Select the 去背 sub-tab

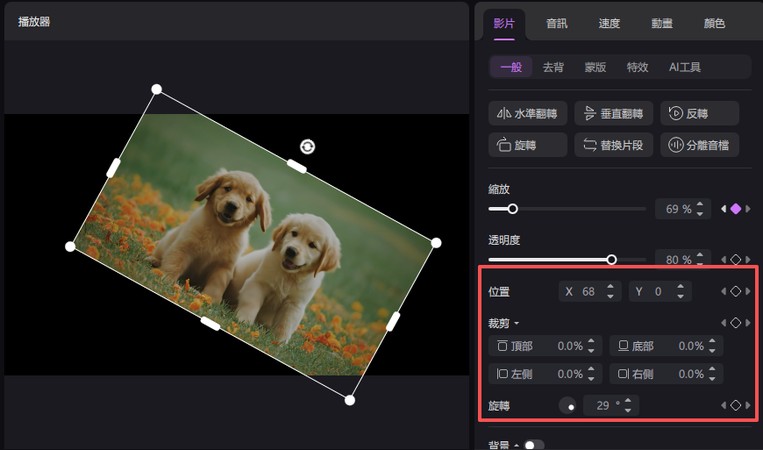[553, 67]
